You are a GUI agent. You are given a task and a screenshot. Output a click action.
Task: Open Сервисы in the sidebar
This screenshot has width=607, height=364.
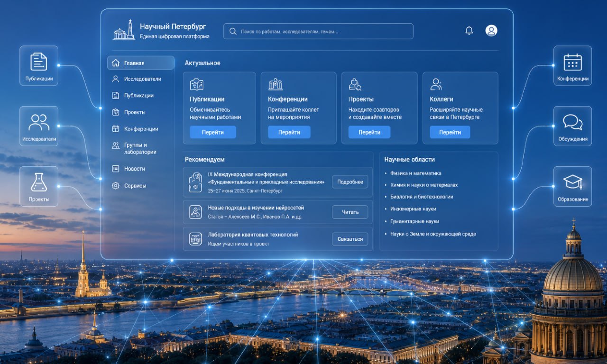coord(141,186)
